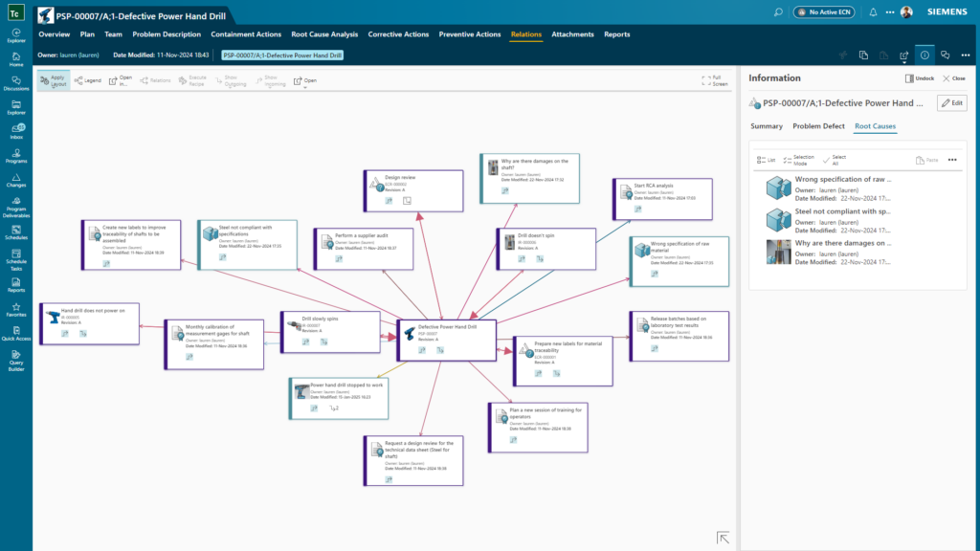Click the Legend toolbar icon
This screenshot has width=980, height=551.
tap(87, 80)
